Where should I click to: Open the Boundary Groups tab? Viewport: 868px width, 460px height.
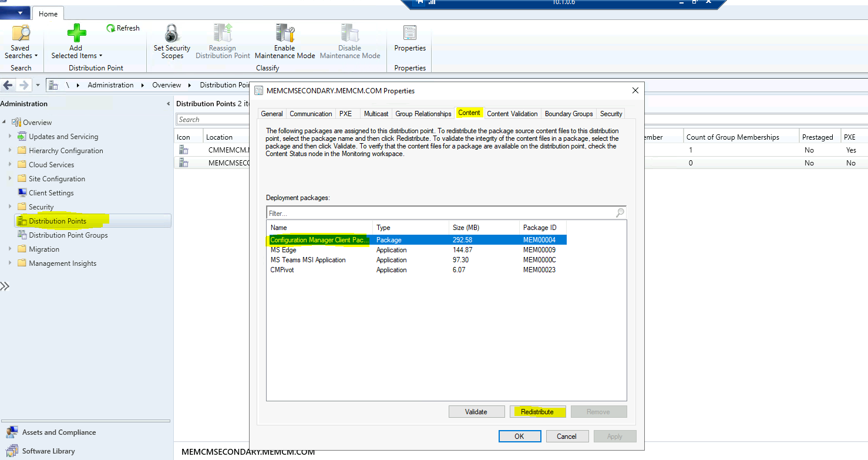[x=569, y=114]
